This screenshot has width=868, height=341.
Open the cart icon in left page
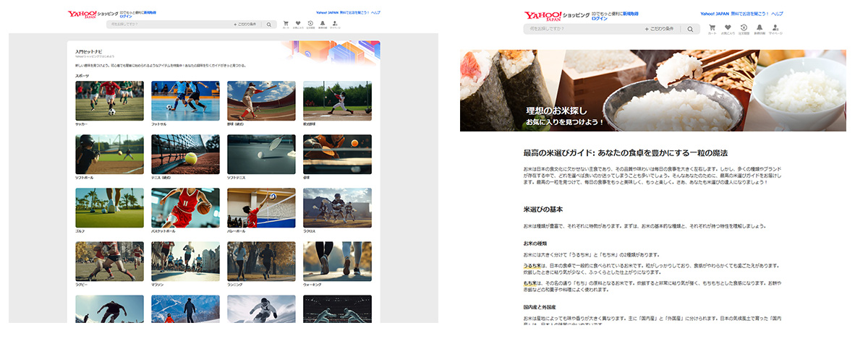pos(286,24)
